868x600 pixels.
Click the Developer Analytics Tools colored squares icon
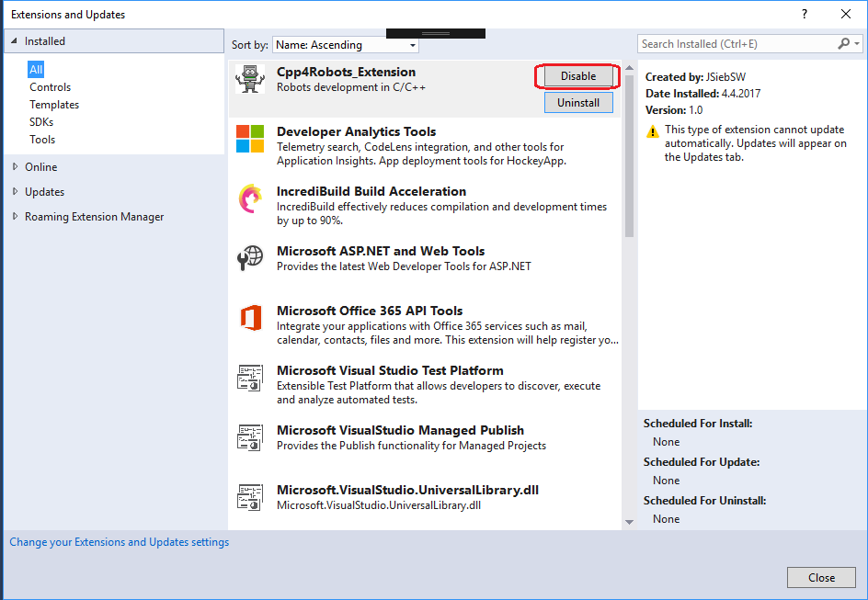click(250, 138)
